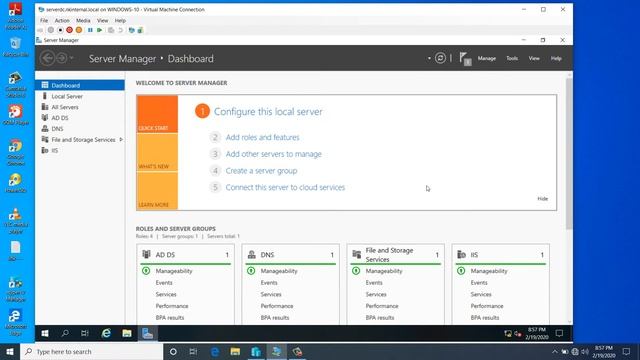Click Services in the IIS tile
Viewport: 640px width, 360px height.
(x=481, y=294)
